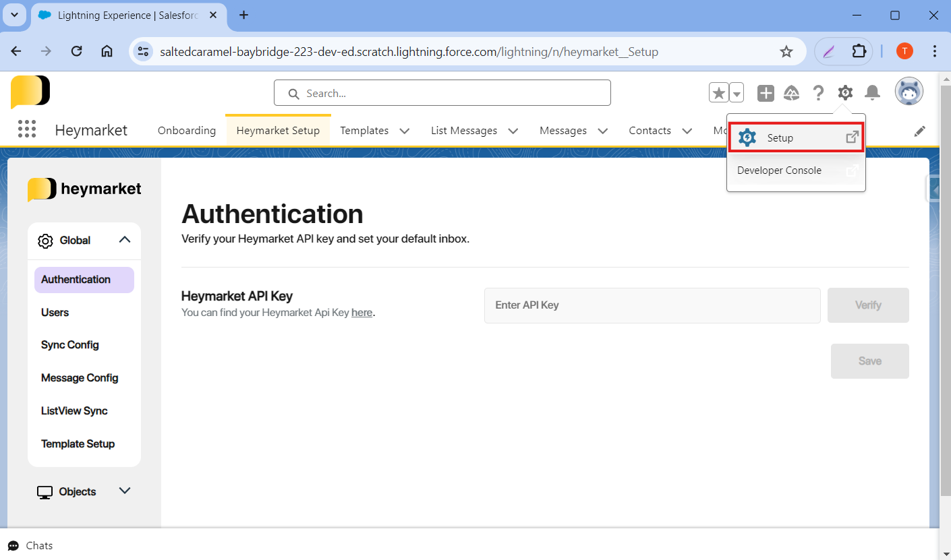Open the Messages tab
The height and width of the screenshot is (560, 951).
tap(563, 131)
